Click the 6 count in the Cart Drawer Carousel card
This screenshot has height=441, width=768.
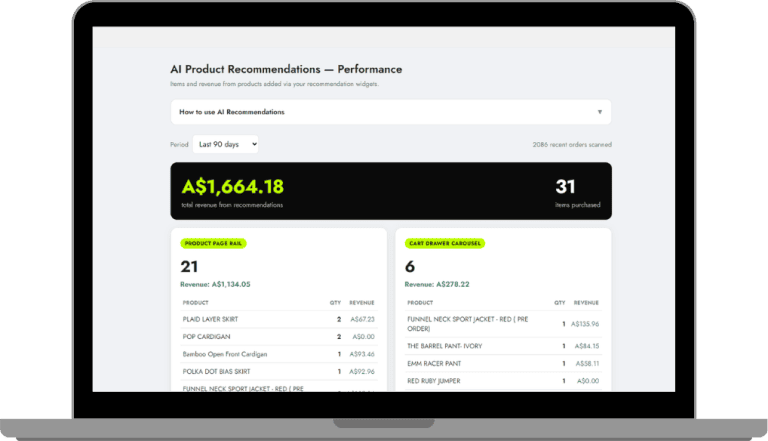[x=409, y=267]
